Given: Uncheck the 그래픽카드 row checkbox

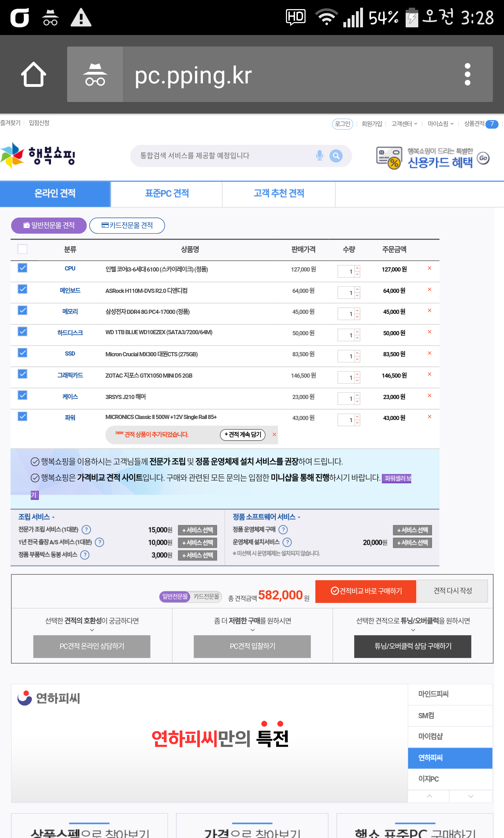Looking at the screenshot, I should tap(22, 374).
